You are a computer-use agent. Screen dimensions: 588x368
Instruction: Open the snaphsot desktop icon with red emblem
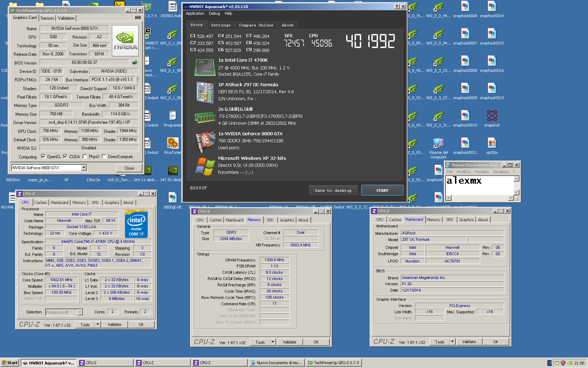[492, 119]
